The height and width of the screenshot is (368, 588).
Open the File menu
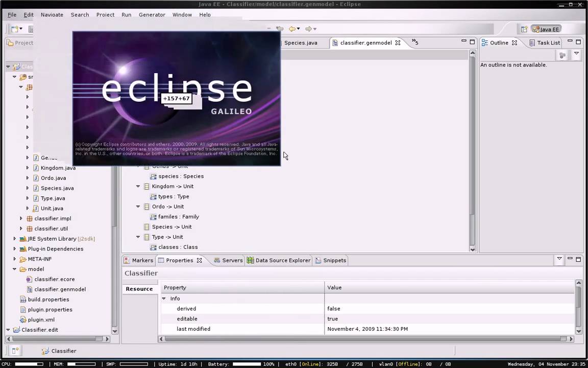click(x=12, y=15)
